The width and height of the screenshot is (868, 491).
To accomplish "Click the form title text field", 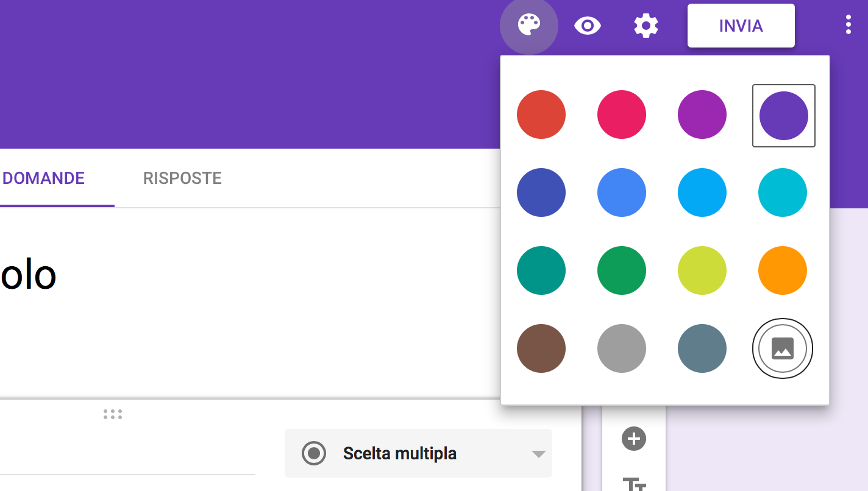I will tap(183, 275).
